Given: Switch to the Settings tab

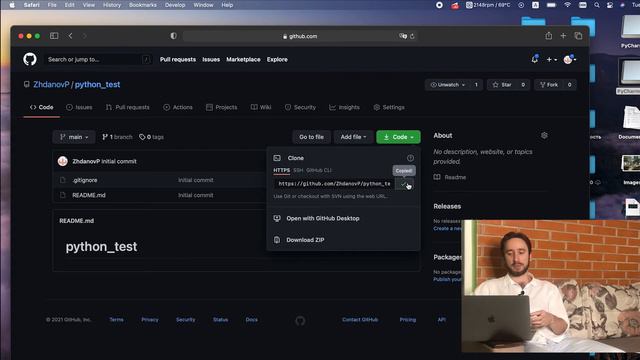Looking at the screenshot, I should 389,107.
